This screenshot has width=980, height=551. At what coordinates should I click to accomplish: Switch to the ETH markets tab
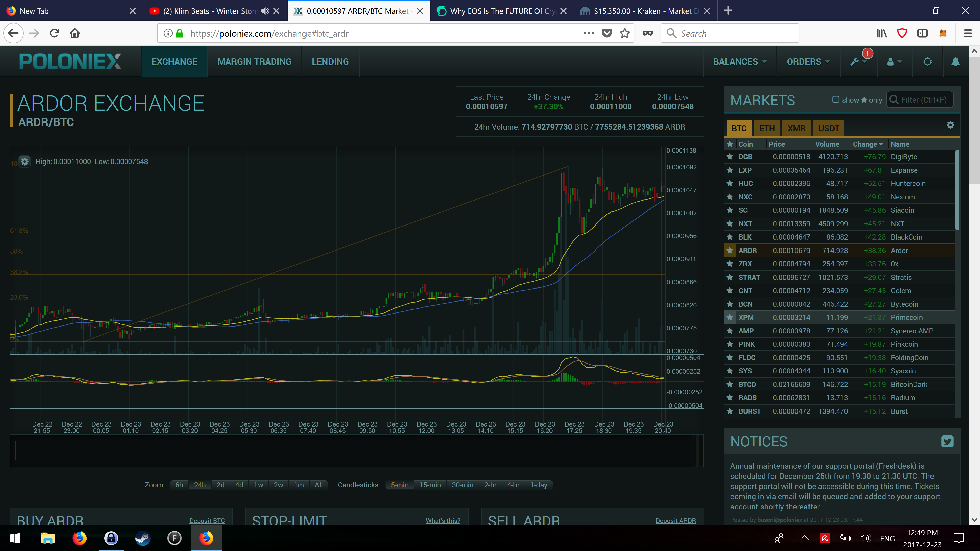pos(767,129)
